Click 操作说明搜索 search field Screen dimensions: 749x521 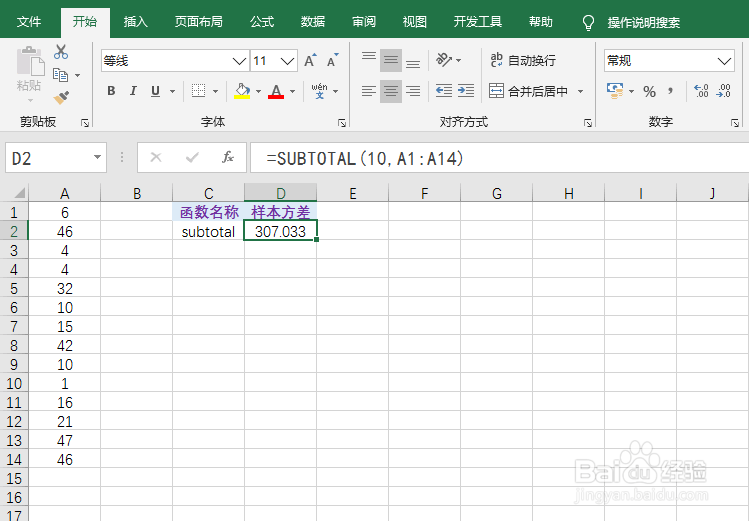tap(643, 22)
